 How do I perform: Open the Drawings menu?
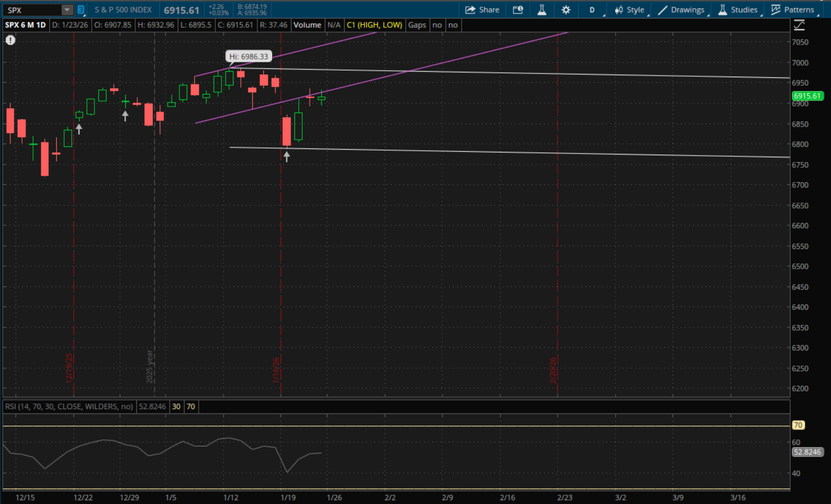681,10
